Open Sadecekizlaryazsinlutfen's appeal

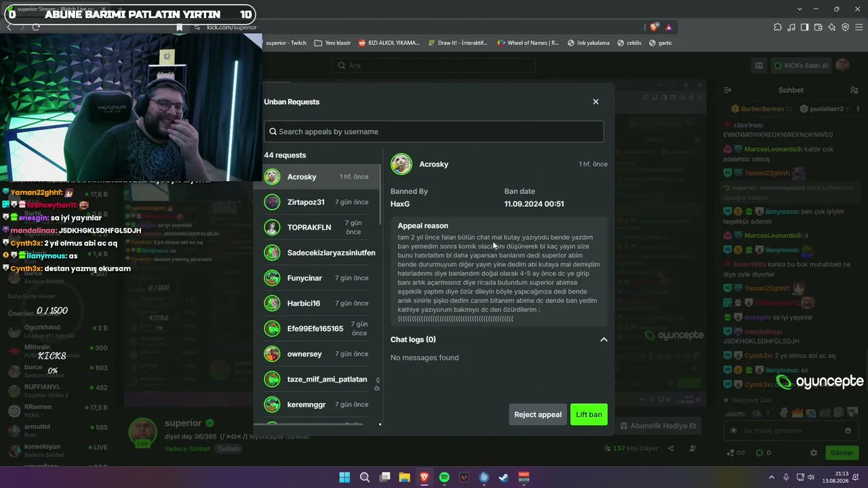318,253
